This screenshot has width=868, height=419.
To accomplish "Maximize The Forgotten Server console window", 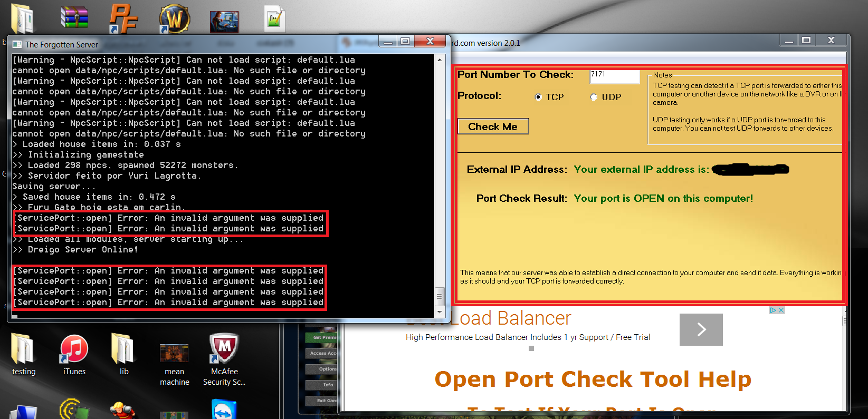I will click(x=405, y=42).
